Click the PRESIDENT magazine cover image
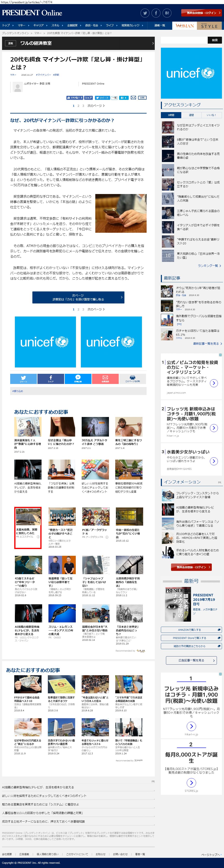224x868 pixels. pyautogui.click(x=178, y=605)
